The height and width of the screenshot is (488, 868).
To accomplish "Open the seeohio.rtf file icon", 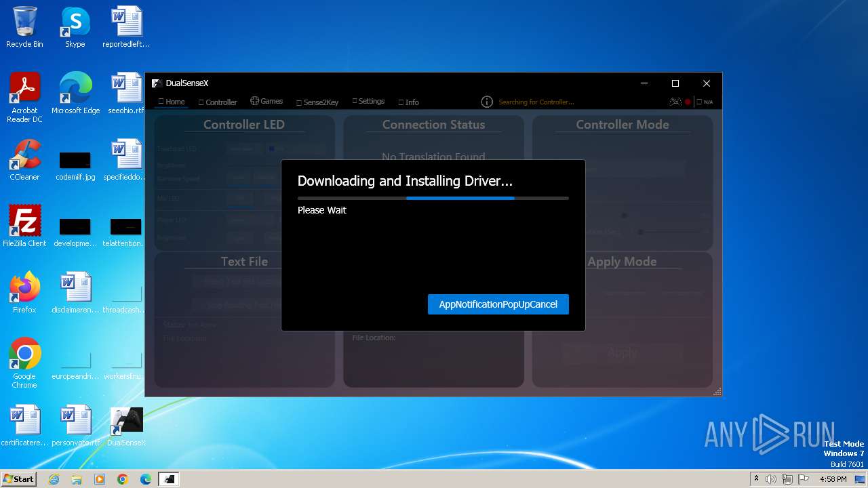I will (x=126, y=94).
